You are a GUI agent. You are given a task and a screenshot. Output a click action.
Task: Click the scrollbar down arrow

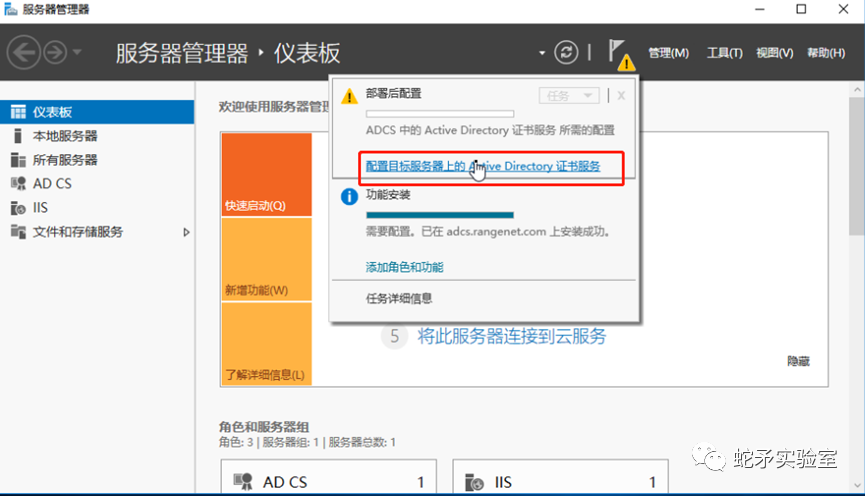coord(857,486)
